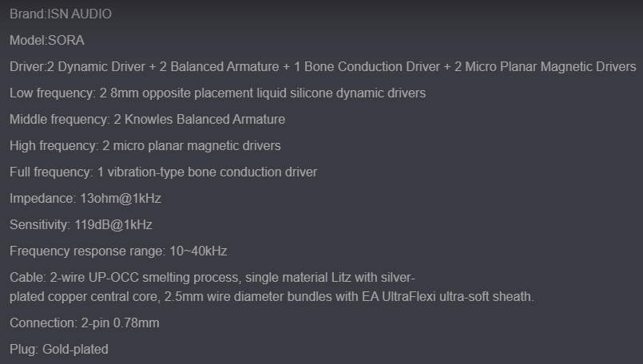Image resolution: width=643 pixels, height=364 pixels.
Task: Click the words 'single material Litz with silver-'
Action: coord(330,278)
